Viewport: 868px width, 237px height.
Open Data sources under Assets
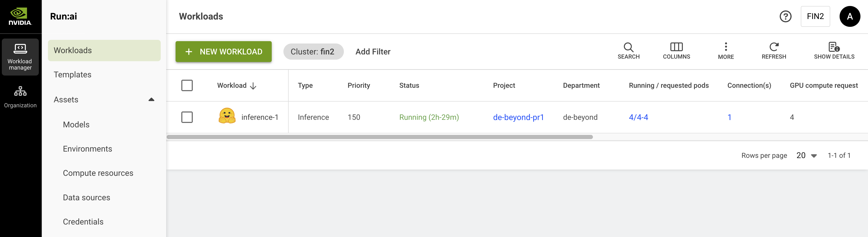coord(86,198)
